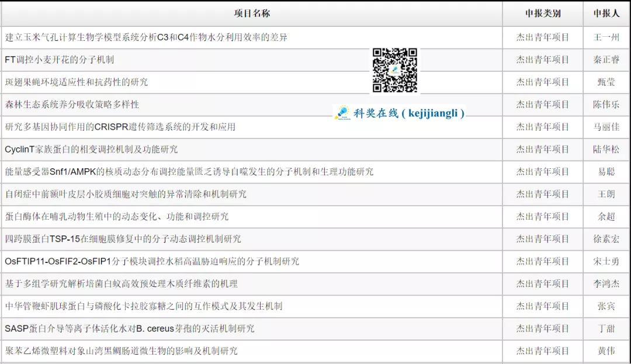Select the 申报人 column header

(606, 13)
